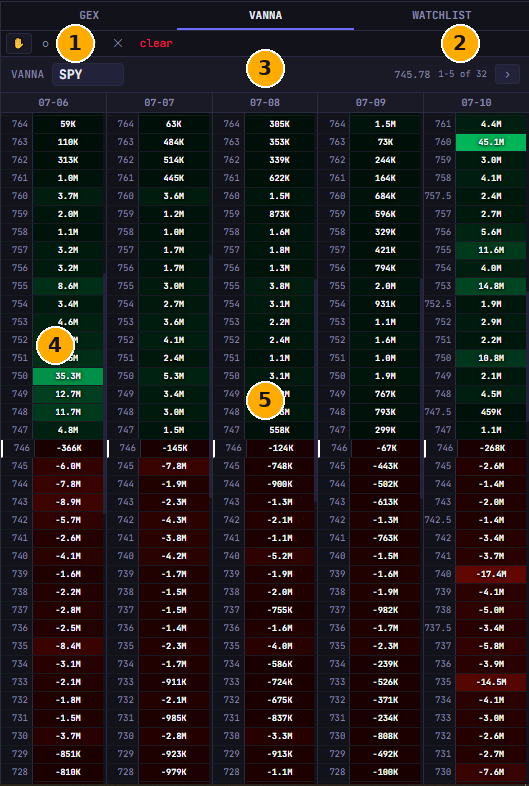Click 10.8M cell at strike 750 under 07-10
This screenshot has width=529, height=786.
[x=491, y=358]
